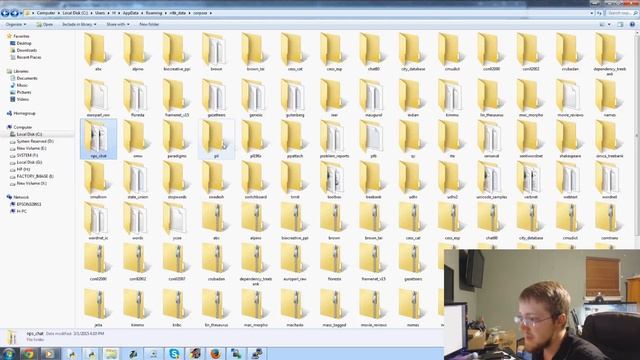Open Music library in sidebar
This screenshot has width=640, height=360.
click(x=19, y=85)
